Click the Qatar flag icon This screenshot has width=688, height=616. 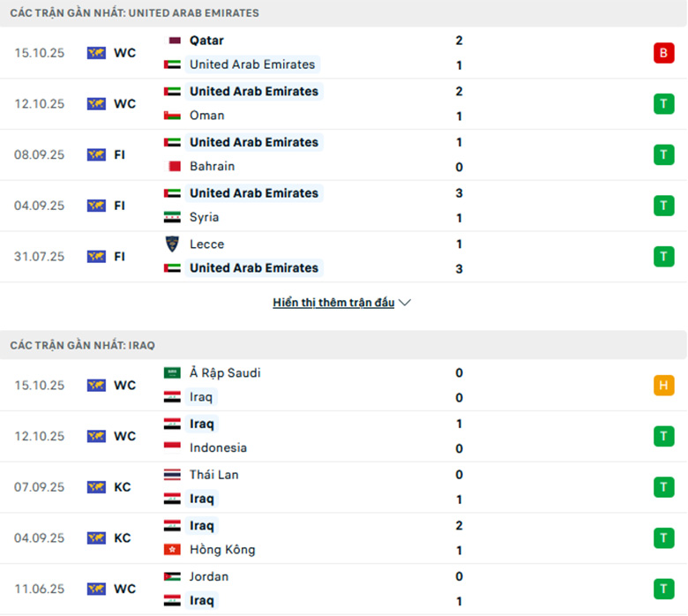[173, 41]
